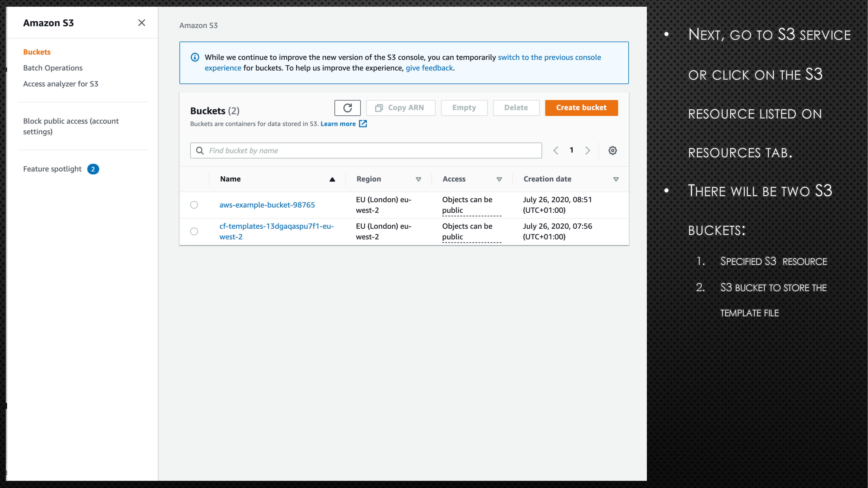Click the Find bucket by name field
This screenshot has height=488, width=868.
[371, 151]
